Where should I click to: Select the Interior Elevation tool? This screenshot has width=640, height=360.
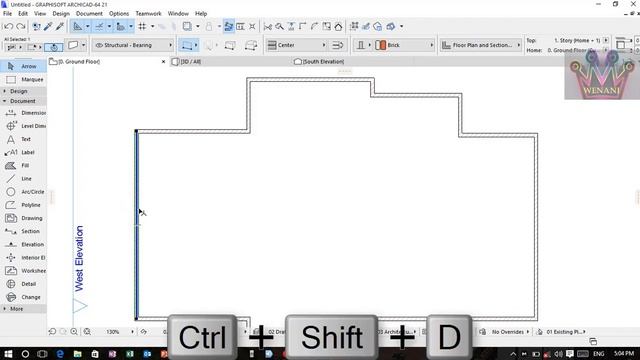point(24,258)
